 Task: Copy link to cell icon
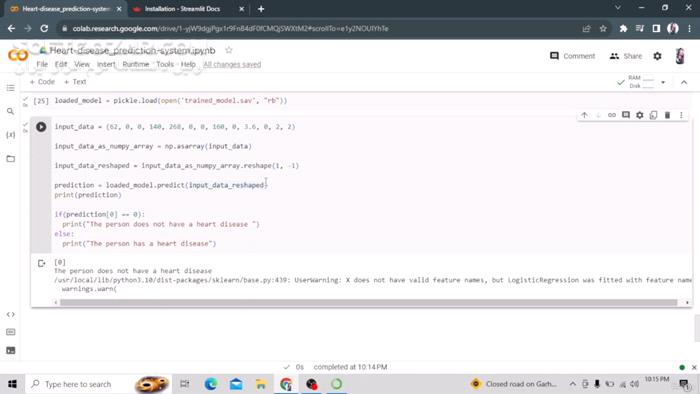612,115
